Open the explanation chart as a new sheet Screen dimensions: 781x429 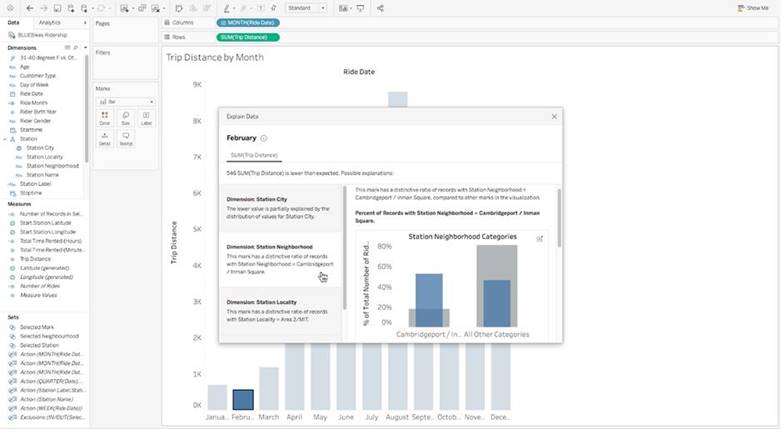click(540, 238)
